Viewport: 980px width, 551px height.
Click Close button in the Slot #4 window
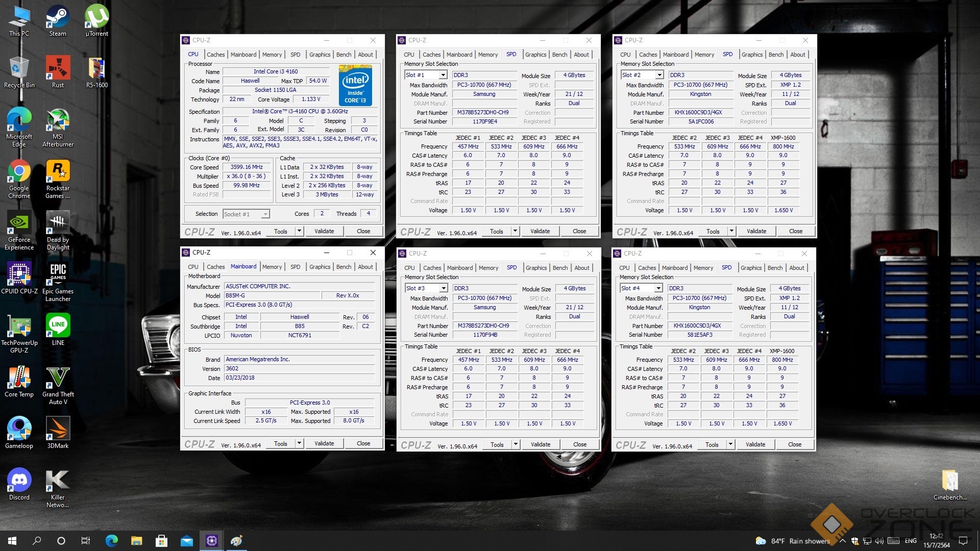click(x=795, y=444)
